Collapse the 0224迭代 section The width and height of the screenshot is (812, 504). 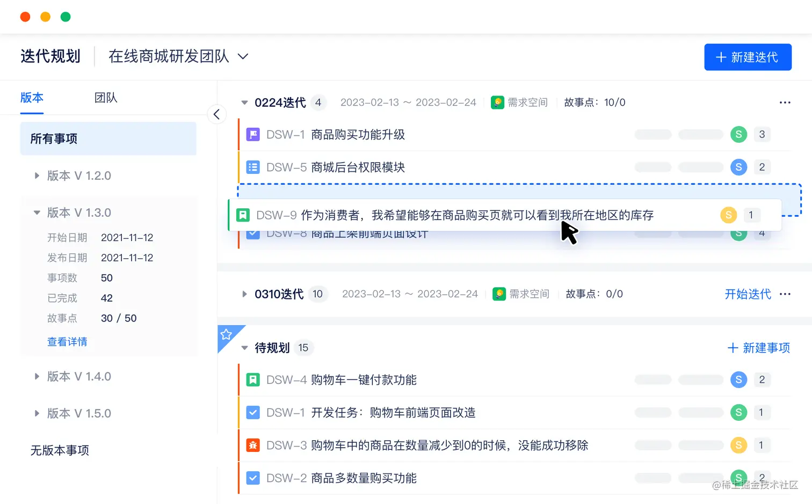(244, 103)
